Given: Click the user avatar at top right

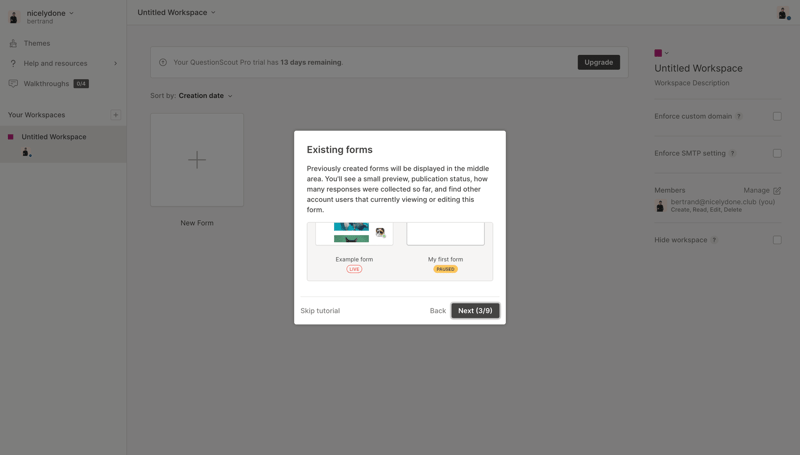Looking at the screenshot, I should pos(783,13).
